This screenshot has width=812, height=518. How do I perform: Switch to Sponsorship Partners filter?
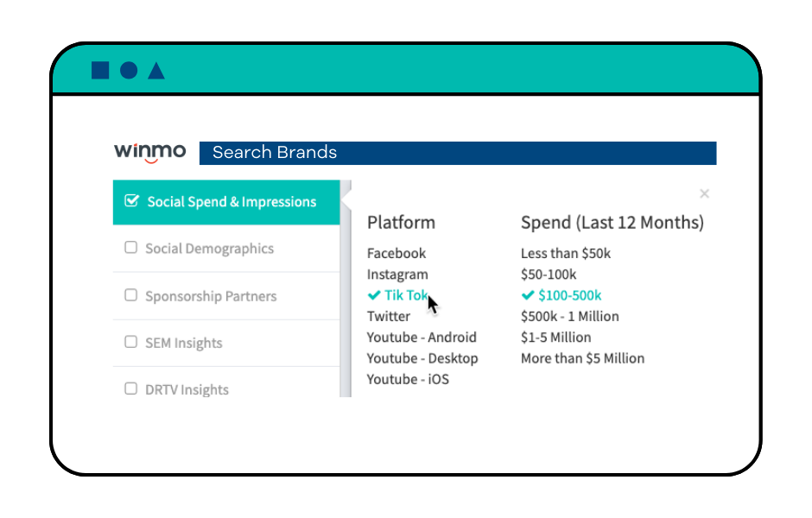pos(226,296)
